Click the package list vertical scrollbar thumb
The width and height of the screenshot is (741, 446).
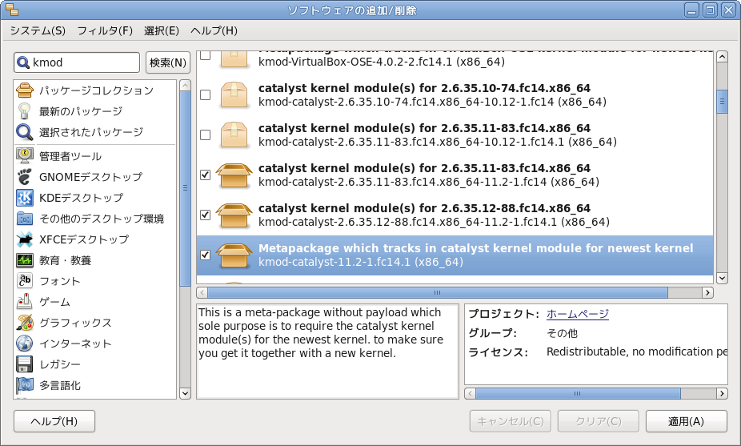[722, 101]
